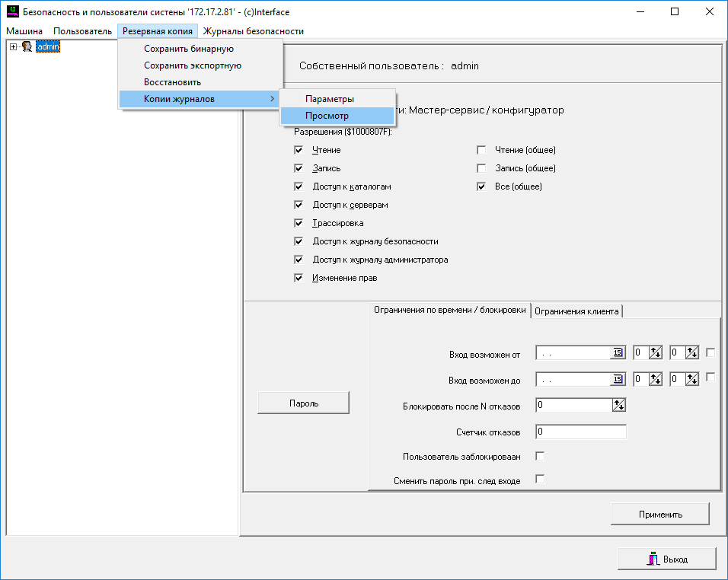Click the application icon in title bar
728x580 pixels.
point(11,12)
